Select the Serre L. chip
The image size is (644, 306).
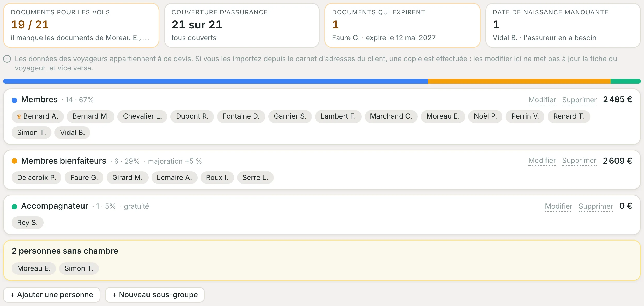255,178
